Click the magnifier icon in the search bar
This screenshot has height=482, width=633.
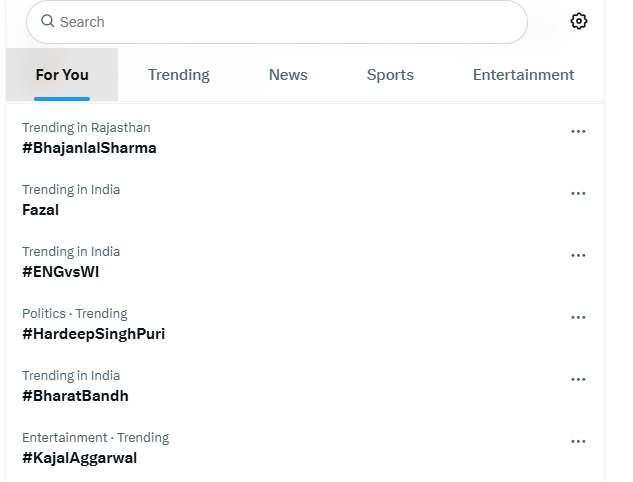click(47, 21)
